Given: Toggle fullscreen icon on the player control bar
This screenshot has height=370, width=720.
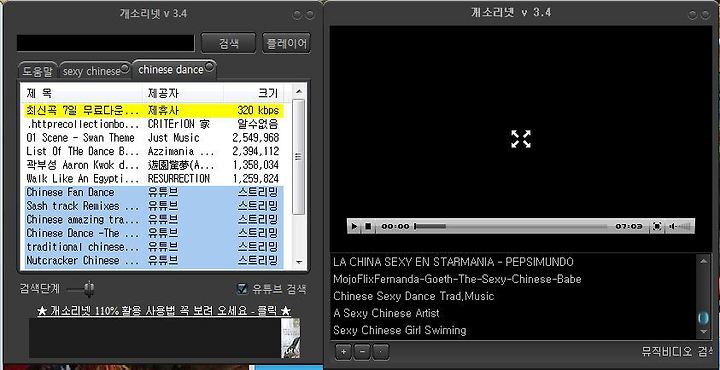Looking at the screenshot, I should pyautogui.click(x=657, y=226).
